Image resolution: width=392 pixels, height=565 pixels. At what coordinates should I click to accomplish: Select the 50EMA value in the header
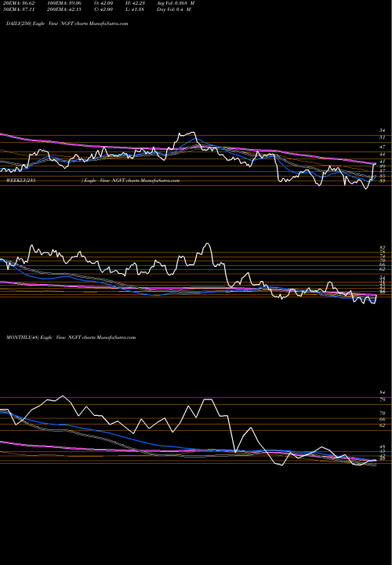[17, 9]
